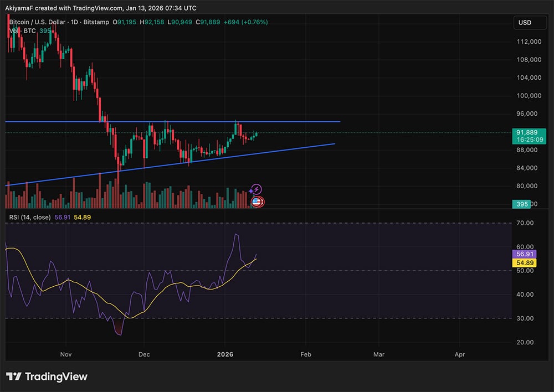Click the 2026 label on time axis

(225, 353)
